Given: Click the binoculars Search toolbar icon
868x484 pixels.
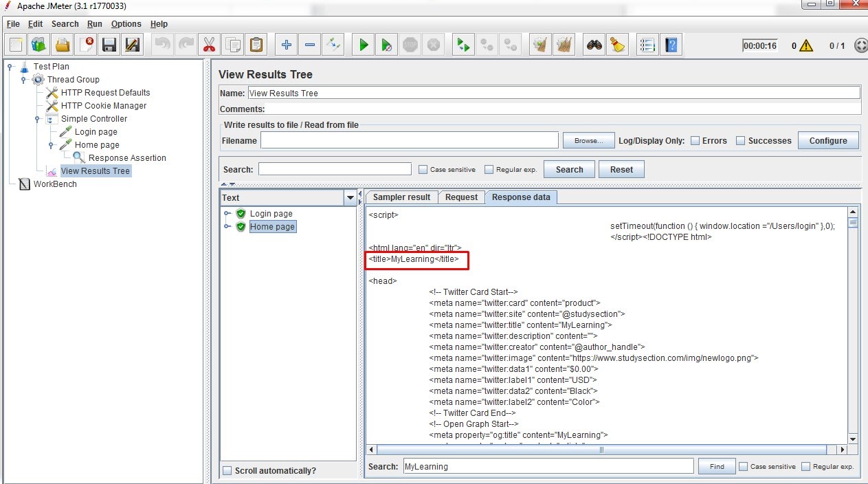Looking at the screenshot, I should (594, 45).
